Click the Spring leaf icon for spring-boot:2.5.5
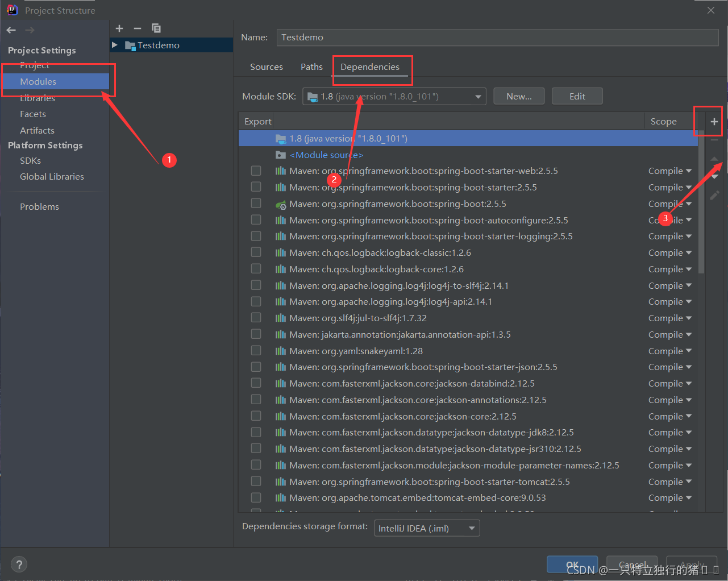Image resolution: width=728 pixels, height=581 pixels. point(281,204)
